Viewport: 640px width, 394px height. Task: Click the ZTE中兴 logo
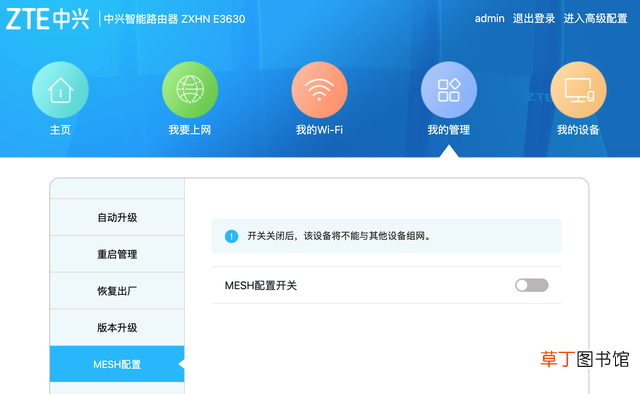click(47, 19)
